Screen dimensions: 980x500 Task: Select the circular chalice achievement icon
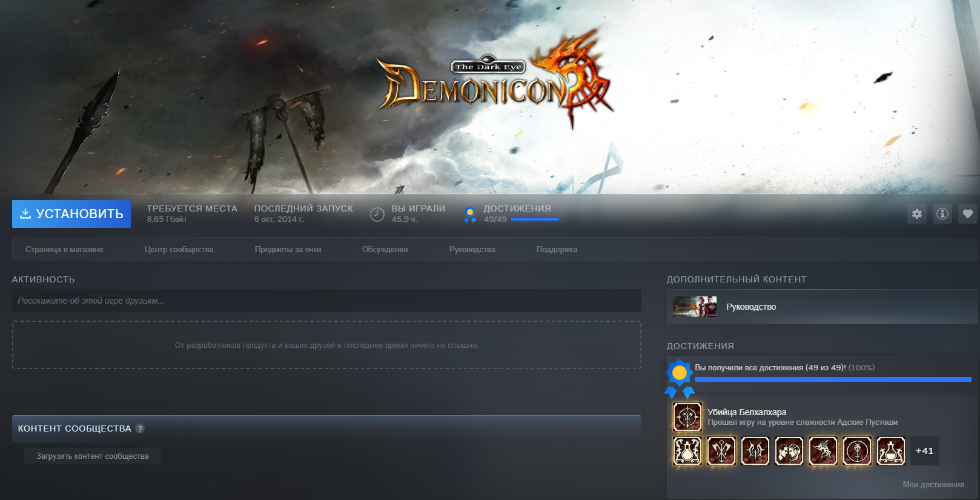tap(857, 451)
